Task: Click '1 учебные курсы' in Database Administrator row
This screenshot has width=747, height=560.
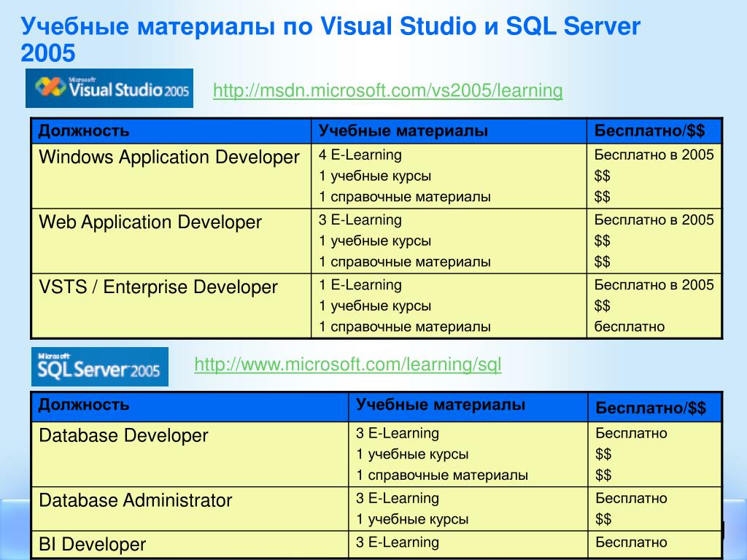Action: click(x=412, y=519)
